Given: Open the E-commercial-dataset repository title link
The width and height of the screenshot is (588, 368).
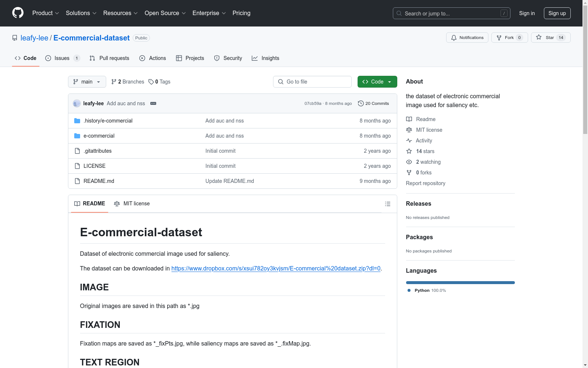Looking at the screenshot, I should click(x=92, y=38).
